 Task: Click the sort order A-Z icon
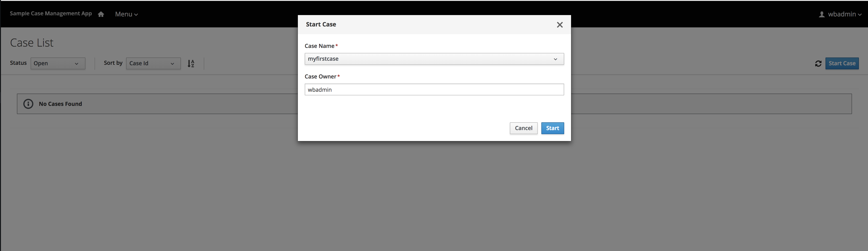(191, 63)
